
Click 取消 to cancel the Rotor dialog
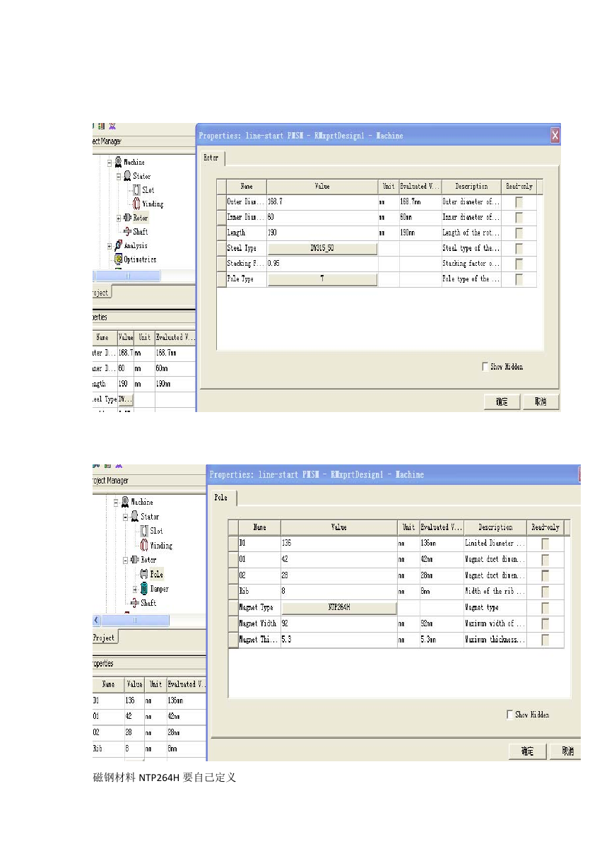(541, 401)
